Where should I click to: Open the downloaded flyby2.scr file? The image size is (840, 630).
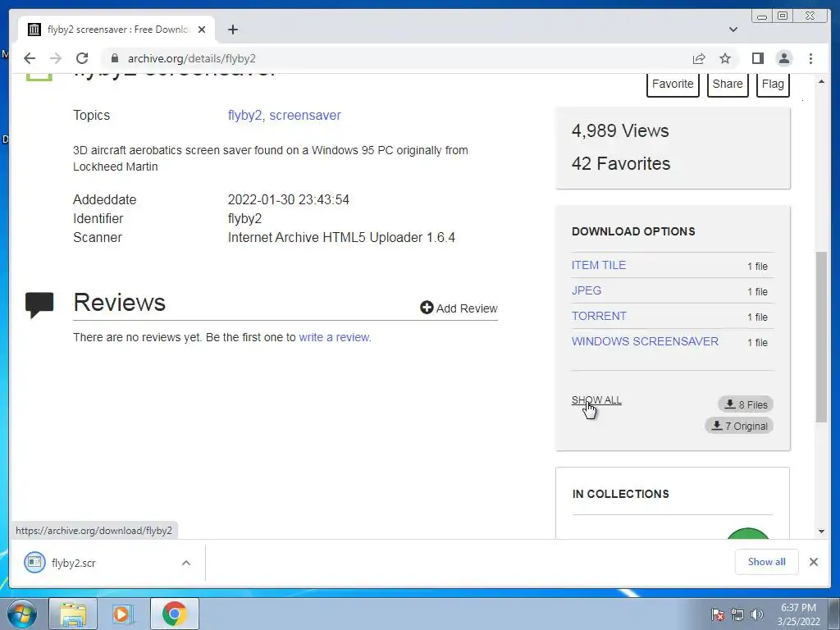[73, 563]
